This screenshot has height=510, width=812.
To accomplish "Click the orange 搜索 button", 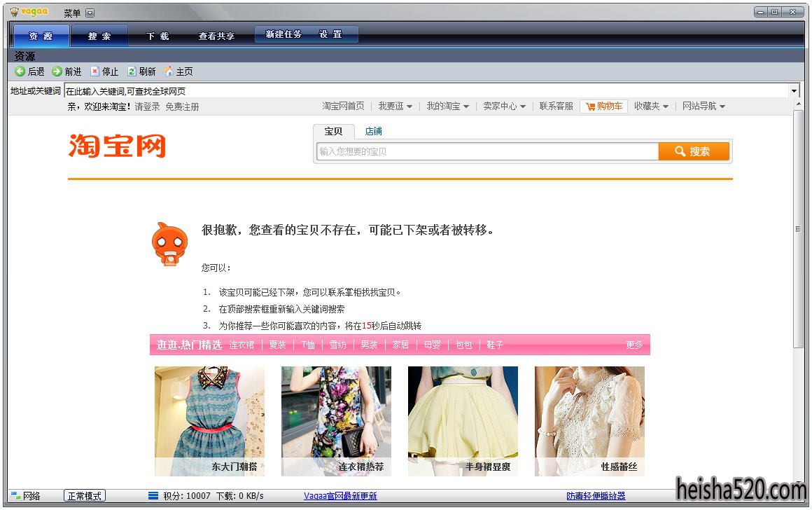I will pyautogui.click(x=694, y=151).
